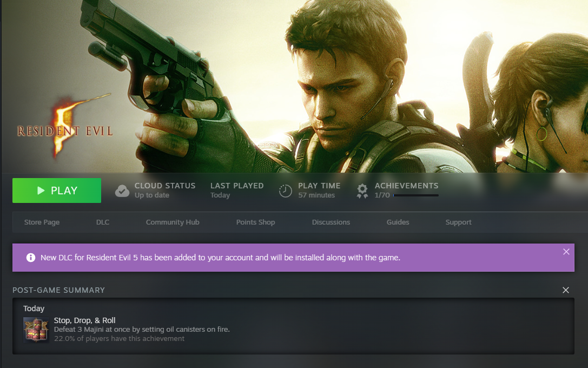Click the ACHIEVEMENTS heading

click(x=406, y=186)
